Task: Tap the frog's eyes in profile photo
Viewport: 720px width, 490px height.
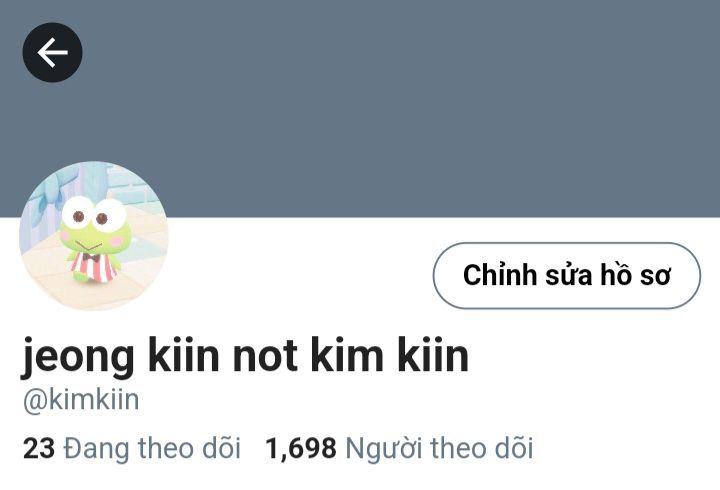Action: pos(94,214)
